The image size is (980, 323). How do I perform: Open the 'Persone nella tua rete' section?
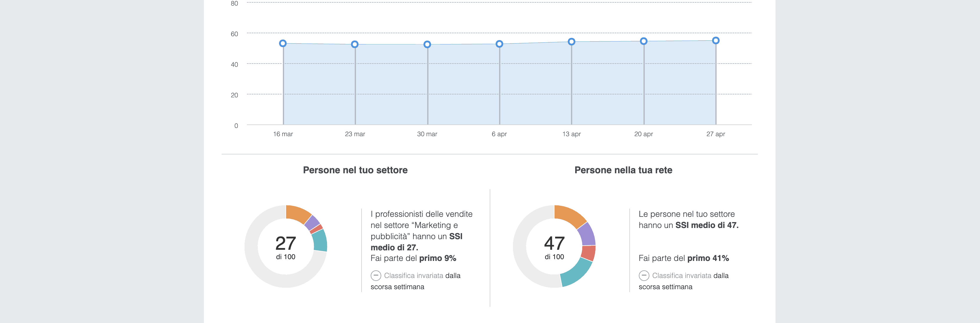point(623,170)
